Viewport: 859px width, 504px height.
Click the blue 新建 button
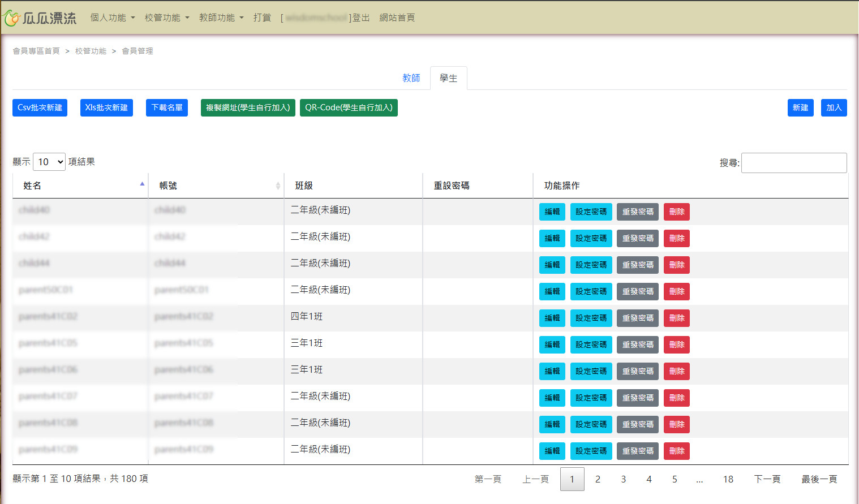(800, 107)
